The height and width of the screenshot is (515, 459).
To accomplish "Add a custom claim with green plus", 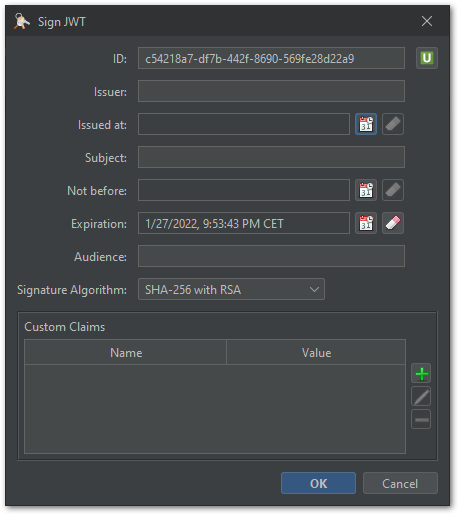I will [x=421, y=373].
